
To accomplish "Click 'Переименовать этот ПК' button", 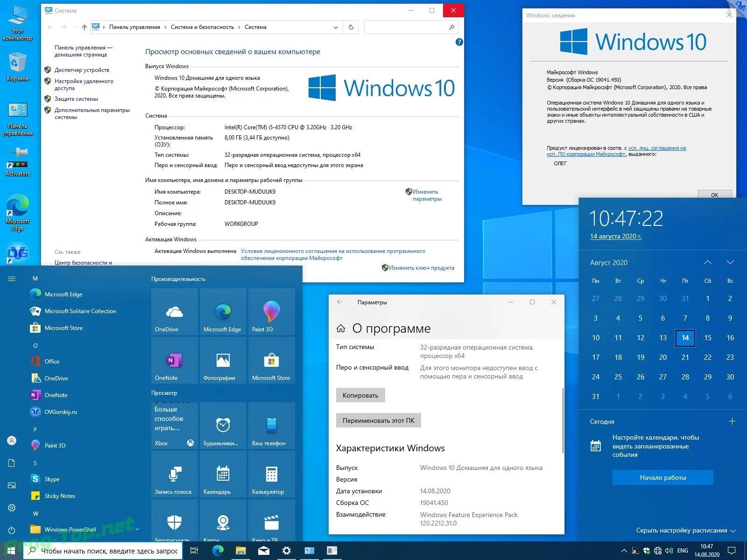I will click(x=379, y=420).
